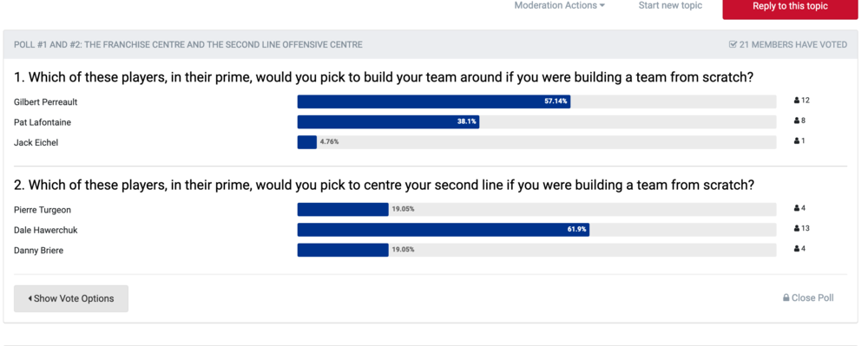The width and height of the screenshot is (868, 346).
Task: Click the voter icon for Pierre Turgeon
Action: coord(797,208)
